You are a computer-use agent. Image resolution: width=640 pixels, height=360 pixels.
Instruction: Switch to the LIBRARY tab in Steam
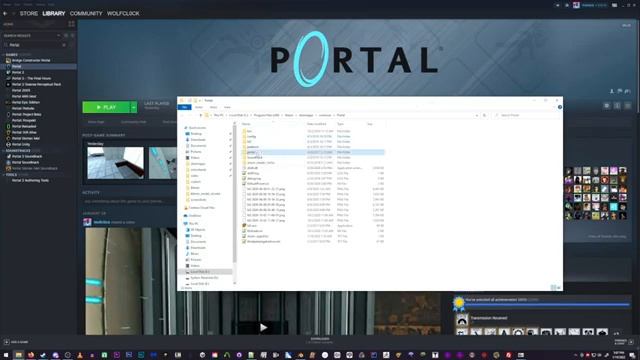[53, 13]
